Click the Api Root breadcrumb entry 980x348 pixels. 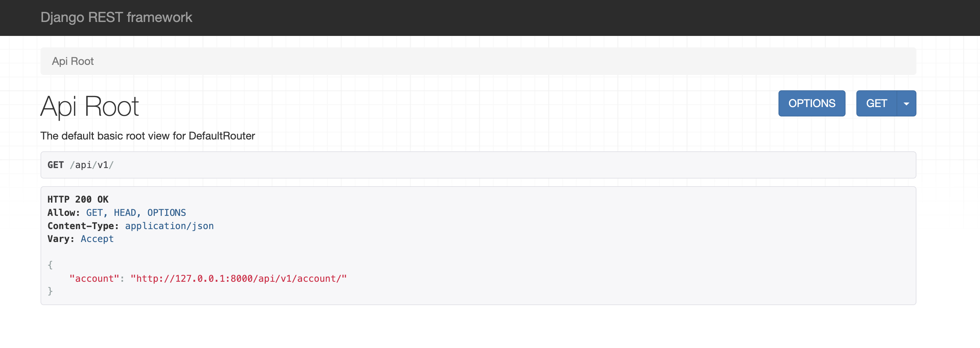pos(73,61)
